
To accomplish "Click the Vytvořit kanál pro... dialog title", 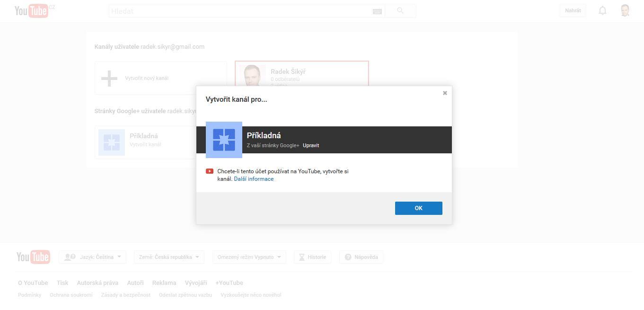I will pyautogui.click(x=236, y=99).
